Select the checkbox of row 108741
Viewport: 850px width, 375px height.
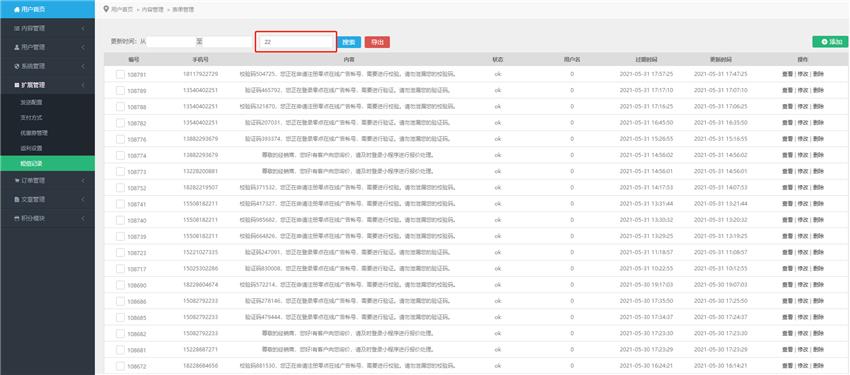tap(120, 204)
